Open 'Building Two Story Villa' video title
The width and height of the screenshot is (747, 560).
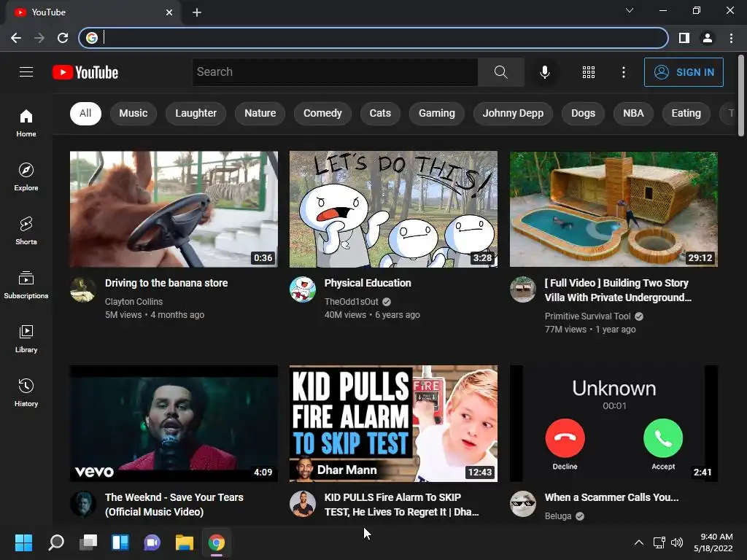[618, 290]
